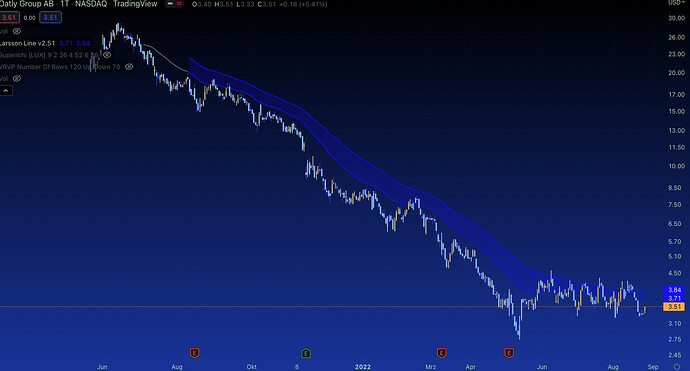Click the Okt label on time axis
The width and height of the screenshot is (690, 371).
[x=252, y=367]
